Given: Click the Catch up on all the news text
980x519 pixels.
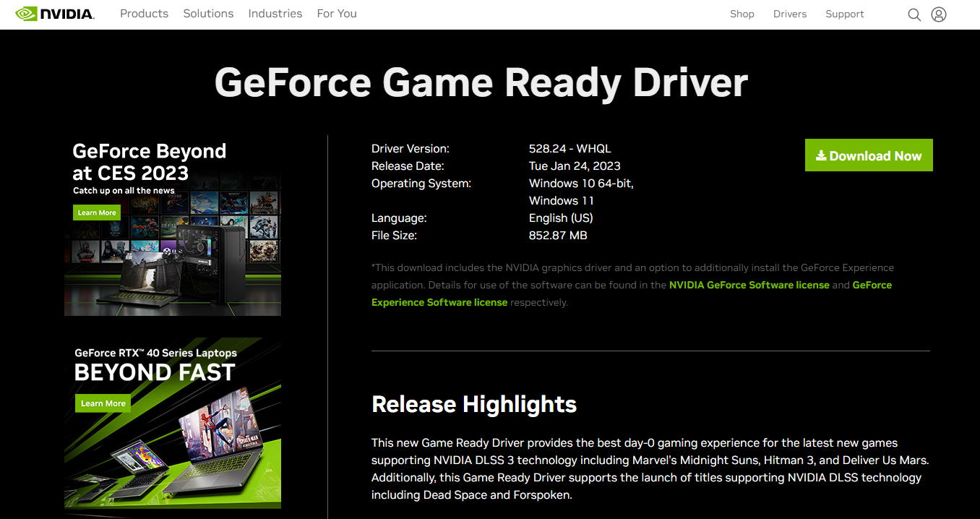Looking at the screenshot, I should click(x=124, y=191).
